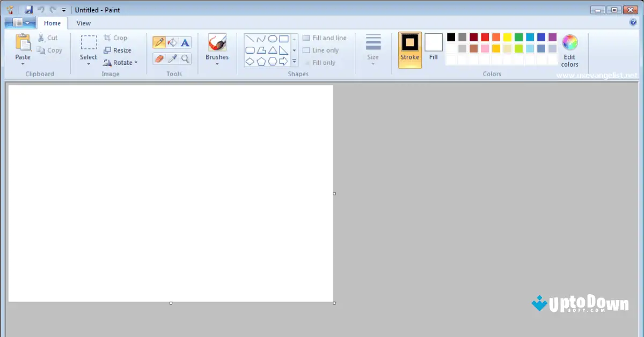Open the Brushes dropdown
Viewport: 644px width, 337px height.
pyautogui.click(x=217, y=63)
